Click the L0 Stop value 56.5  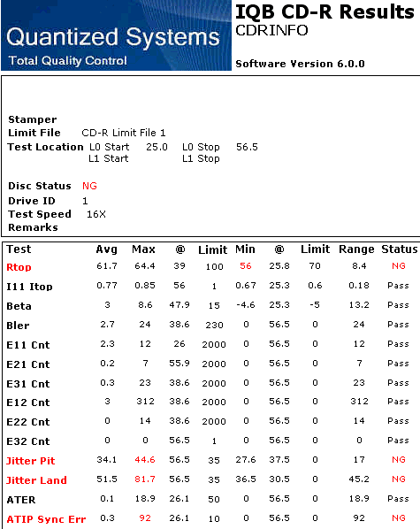coord(247,147)
